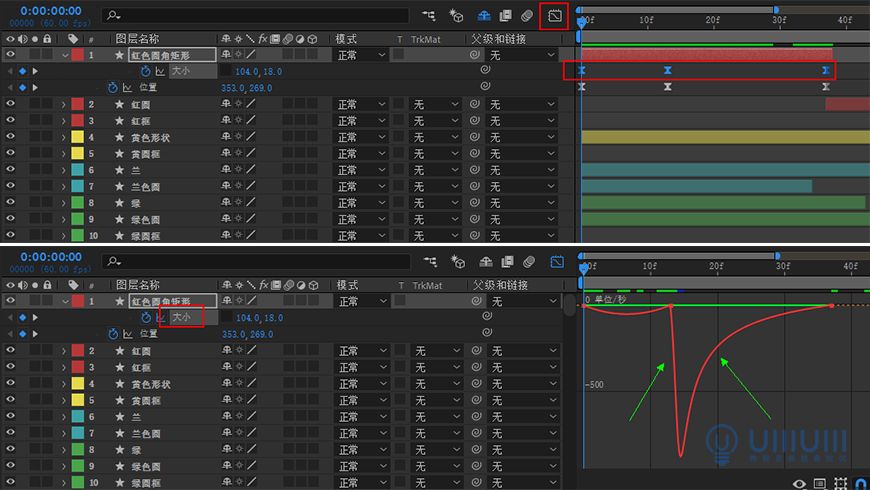Click the current time 0:00:00:00 in top panel
Screen dimensions: 870x490
pos(50,11)
